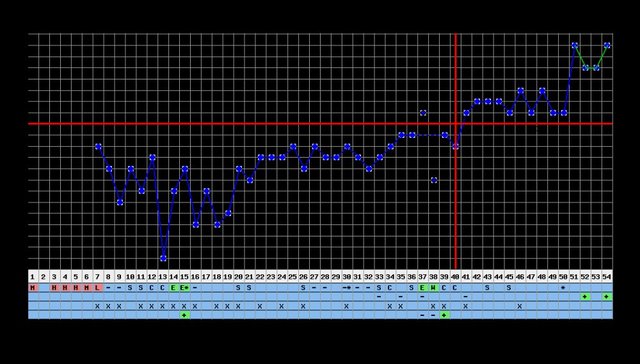Select the day 54 number cell

pyautogui.click(x=607, y=277)
